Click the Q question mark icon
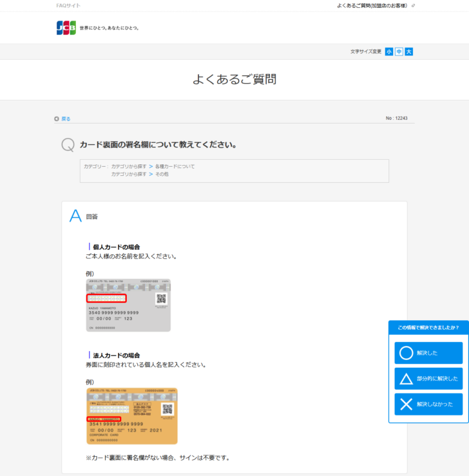The width and height of the screenshot is (469, 476). [68, 145]
